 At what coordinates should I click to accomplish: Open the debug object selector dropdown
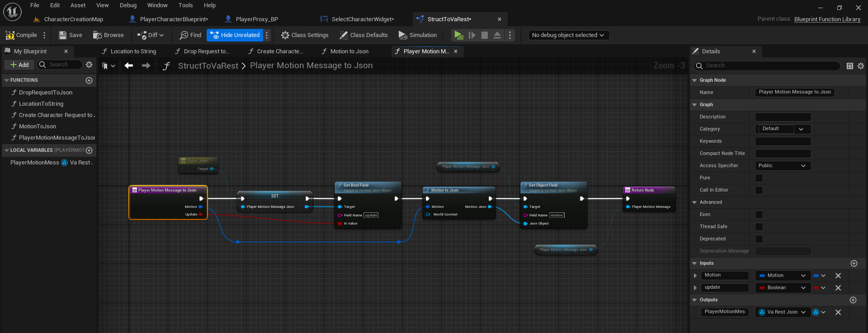[x=569, y=35]
